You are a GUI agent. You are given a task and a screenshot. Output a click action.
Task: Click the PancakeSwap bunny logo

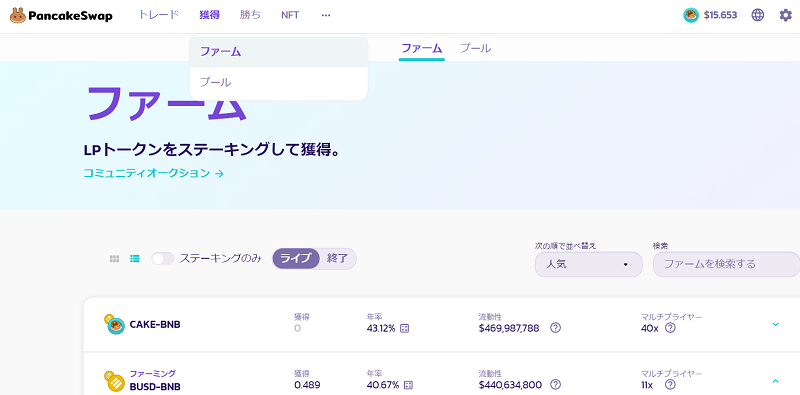pyautogui.click(x=17, y=15)
